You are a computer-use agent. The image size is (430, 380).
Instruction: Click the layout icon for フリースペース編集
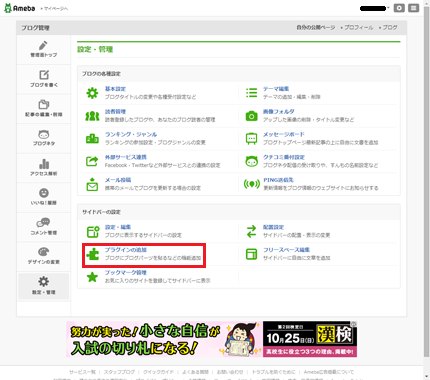(251, 254)
